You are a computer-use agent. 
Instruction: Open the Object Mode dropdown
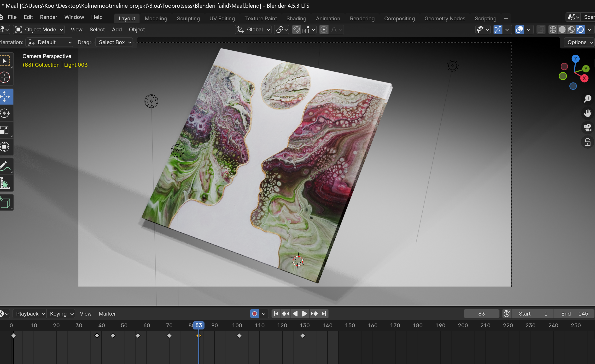point(39,30)
